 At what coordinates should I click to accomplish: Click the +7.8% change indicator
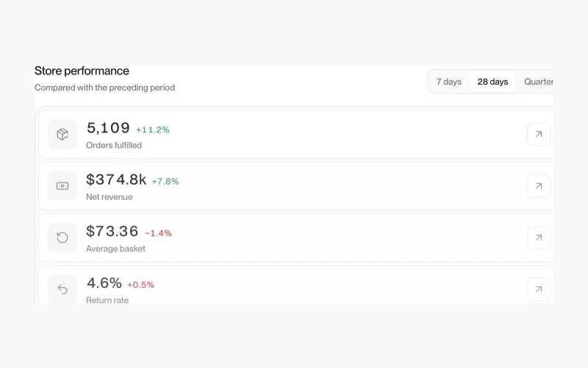point(165,181)
